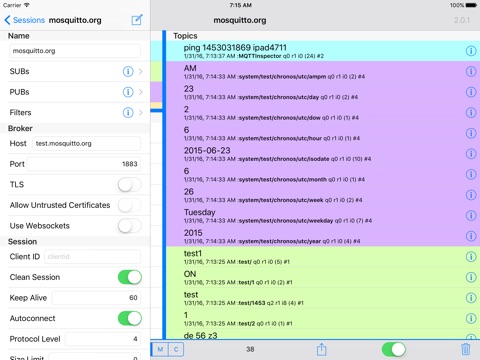480x360 pixels.
Task: Info icon for ping 1453031869 ipad4711
Action: 471,51
